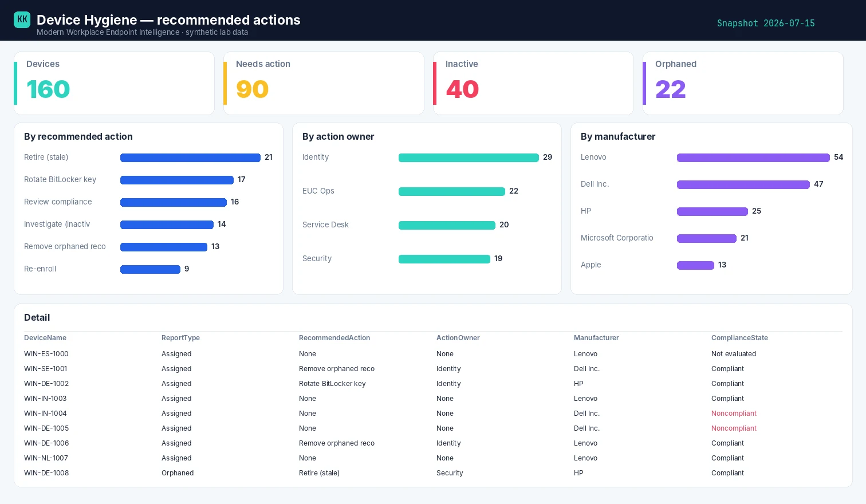Sort by RecommendedAction column header

[x=334, y=338]
